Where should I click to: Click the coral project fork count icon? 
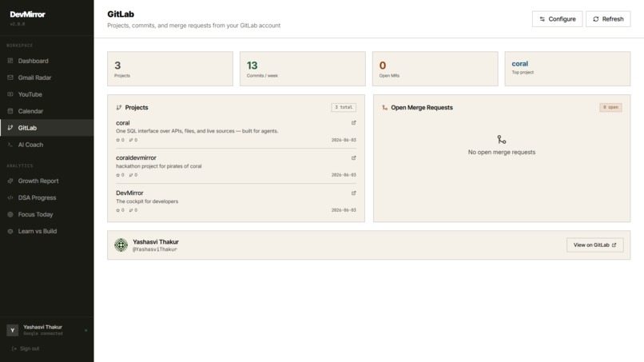tap(131, 140)
